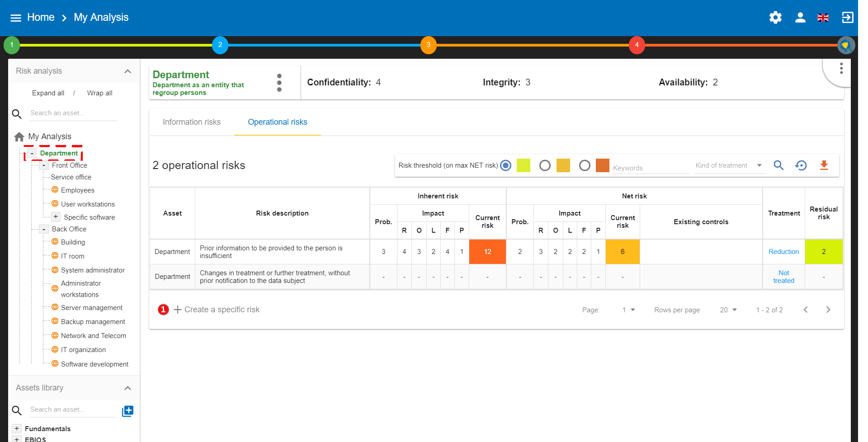Viewport: 868px width, 442px height.
Task: Click the reset filters icon
Action: 801,165
